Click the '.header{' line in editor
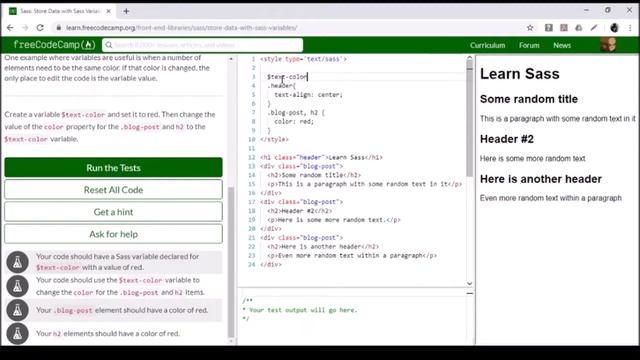 pyautogui.click(x=282, y=86)
